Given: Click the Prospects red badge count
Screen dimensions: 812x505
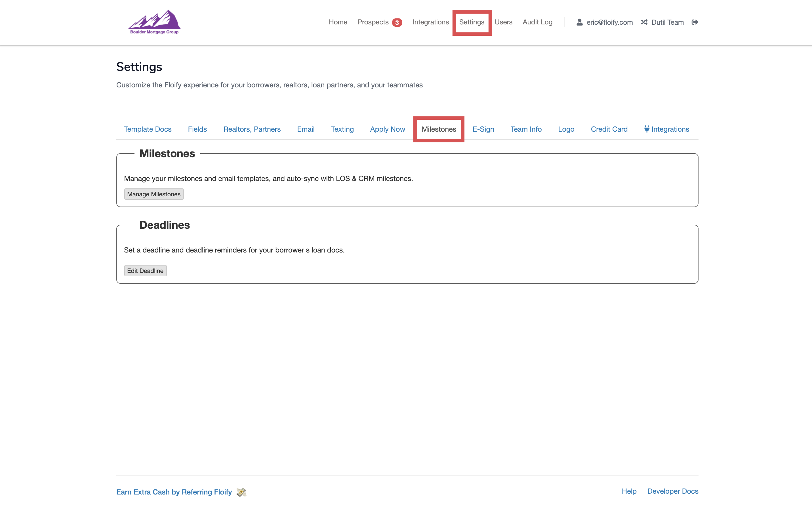Looking at the screenshot, I should tap(397, 22).
